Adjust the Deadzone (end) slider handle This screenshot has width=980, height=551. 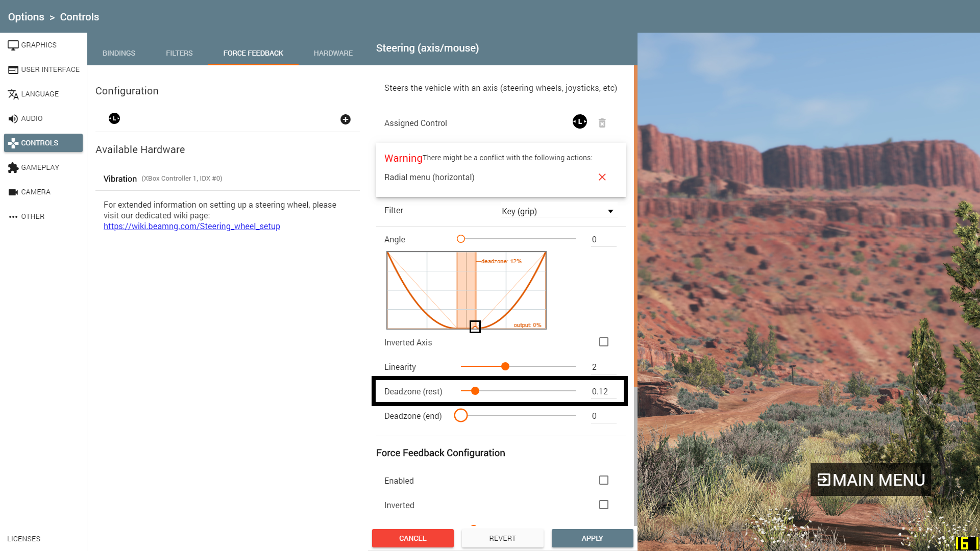pyautogui.click(x=461, y=415)
